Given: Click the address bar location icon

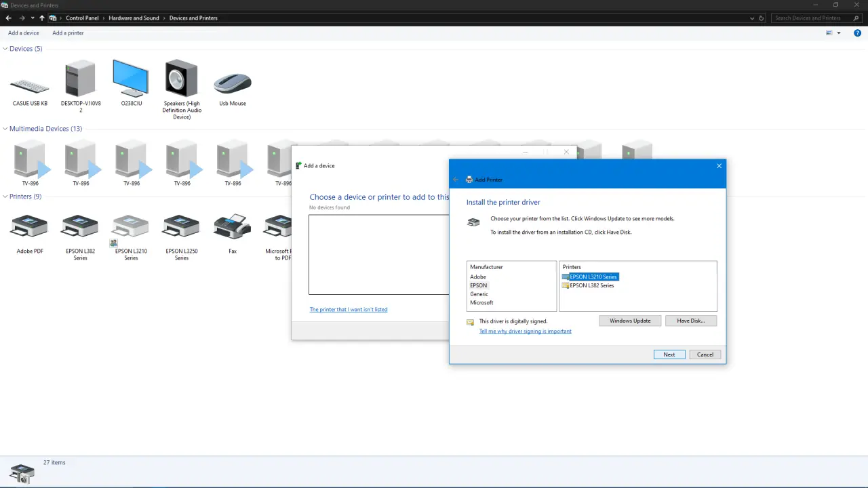Looking at the screenshot, I should coord(53,18).
